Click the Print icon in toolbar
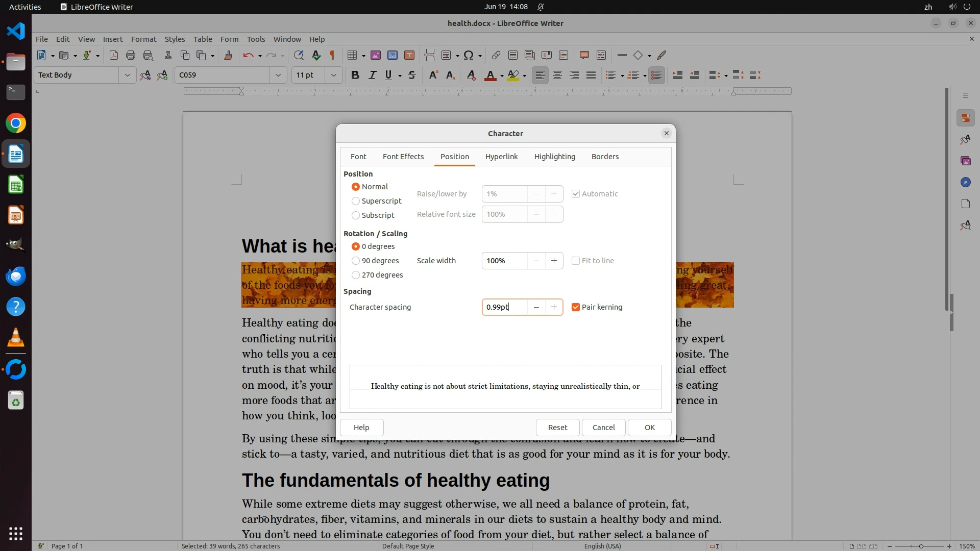Image resolution: width=980 pixels, height=551 pixels. (131, 56)
